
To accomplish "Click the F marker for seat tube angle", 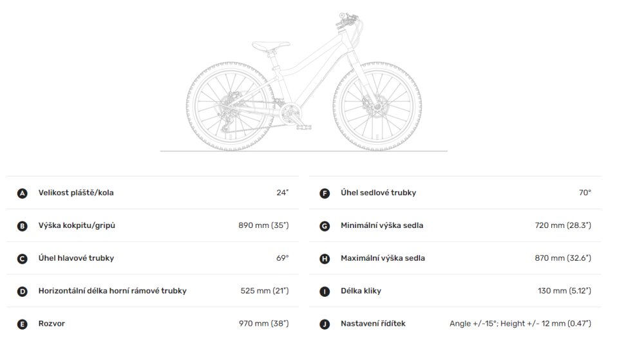I will (325, 193).
